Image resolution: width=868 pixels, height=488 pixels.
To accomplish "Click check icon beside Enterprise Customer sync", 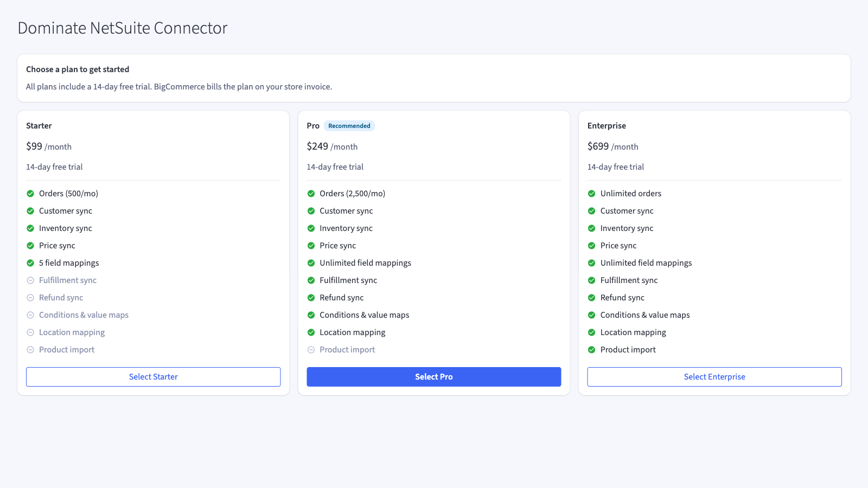I will 591,211.
